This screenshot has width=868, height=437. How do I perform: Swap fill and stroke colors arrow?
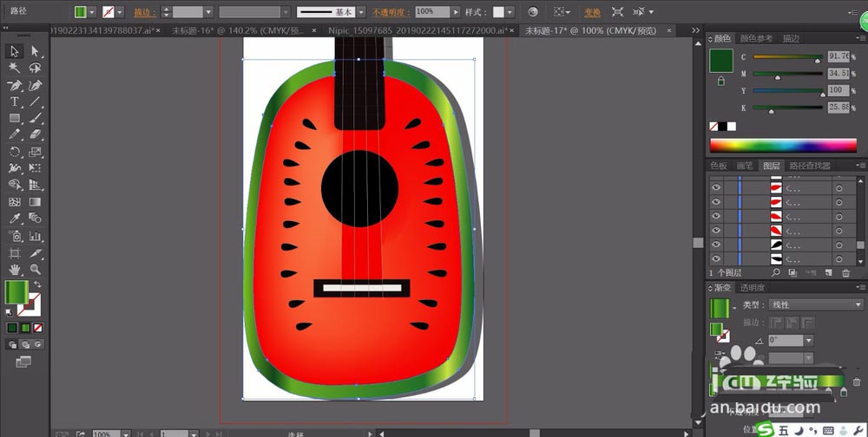point(37,284)
